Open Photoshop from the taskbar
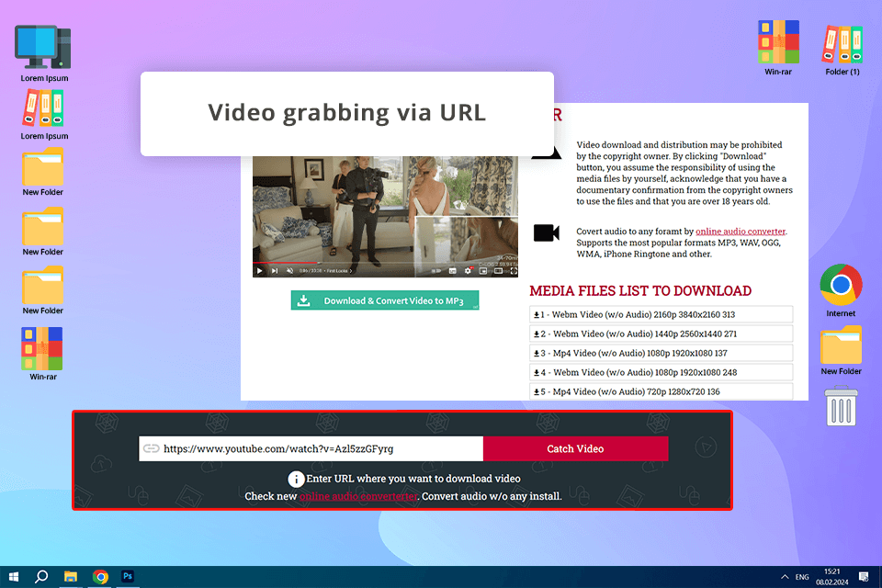The image size is (882, 588). pos(128,576)
